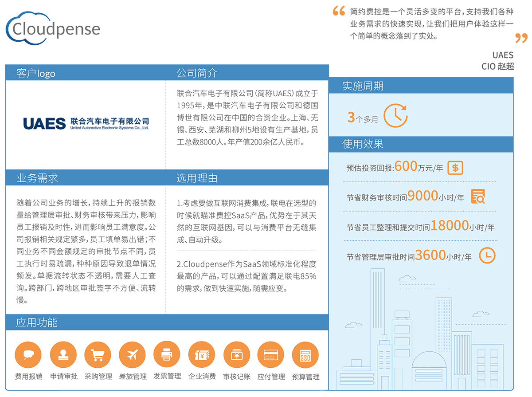
Task: Select the 公司简介 section header
Action: [x=197, y=73]
